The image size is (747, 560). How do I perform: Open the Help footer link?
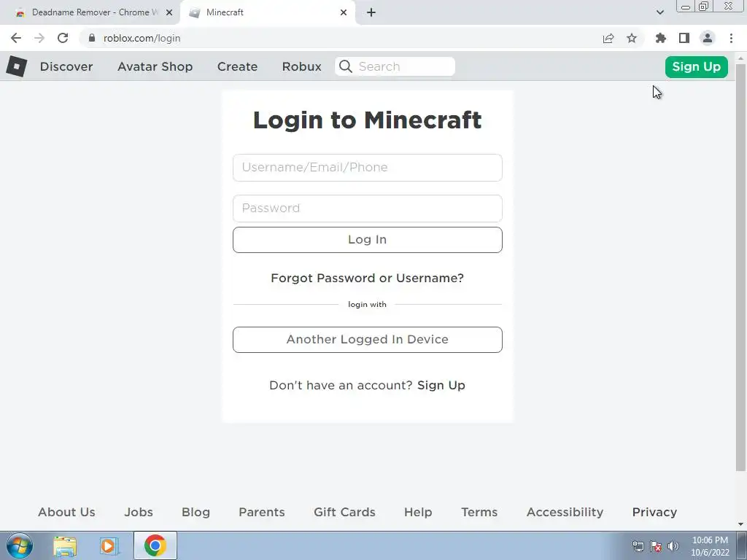[x=418, y=512]
